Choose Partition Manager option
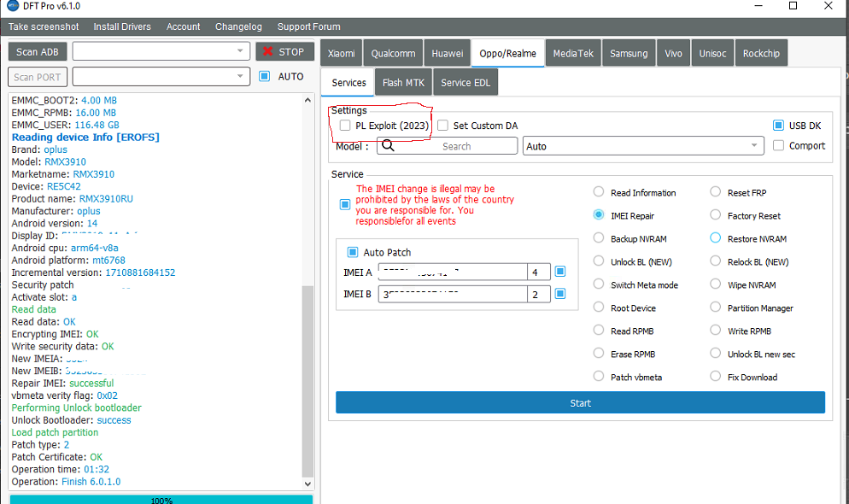This screenshot has height=504, width=849. click(715, 307)
